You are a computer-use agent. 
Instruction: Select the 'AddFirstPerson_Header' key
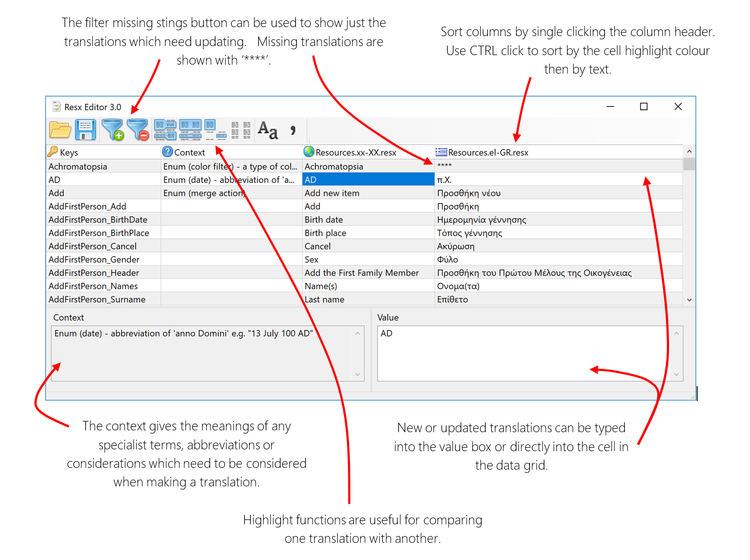click(x=103, y=272)
